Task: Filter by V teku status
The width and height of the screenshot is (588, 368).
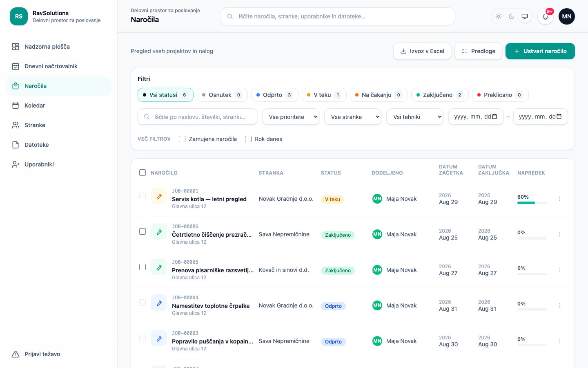Action: [324, 95]
